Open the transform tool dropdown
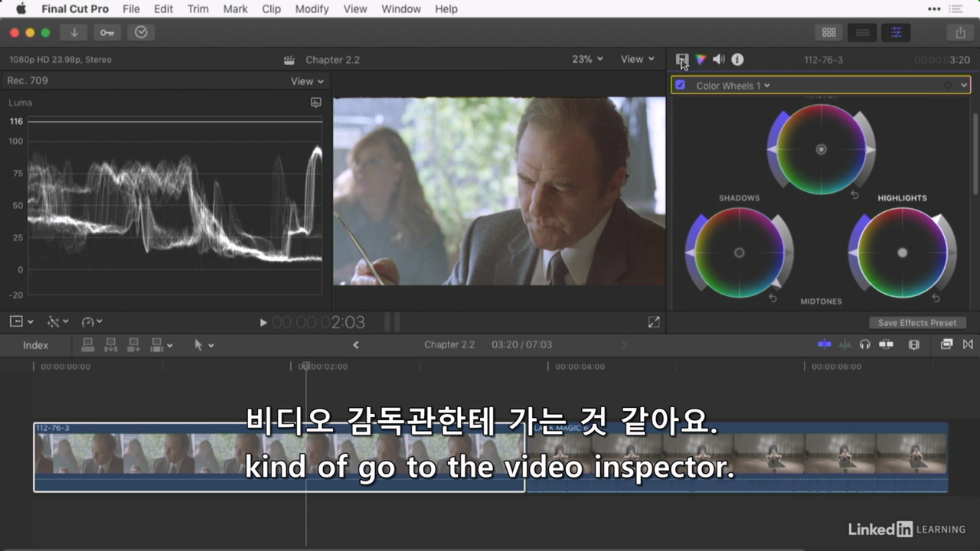 21,322
